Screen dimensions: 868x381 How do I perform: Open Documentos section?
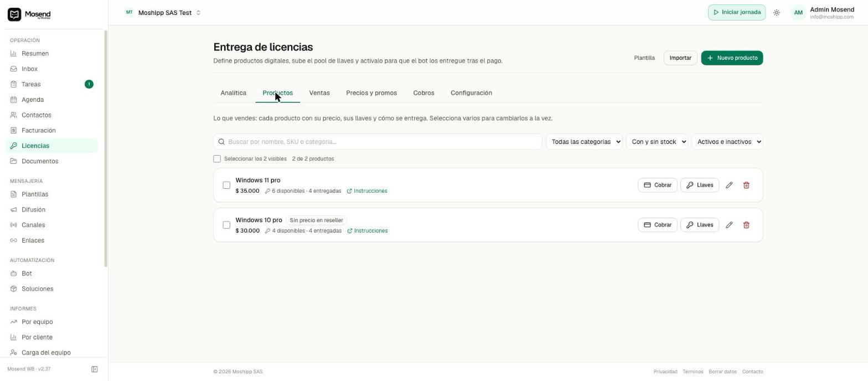pyautogui.click(x=52, y=161)
